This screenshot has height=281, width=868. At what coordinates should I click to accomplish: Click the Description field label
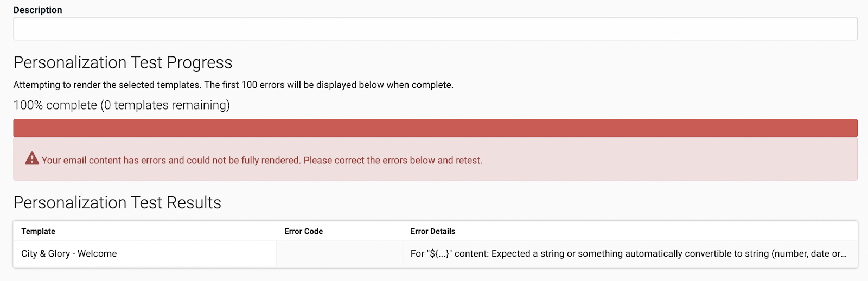37,10
